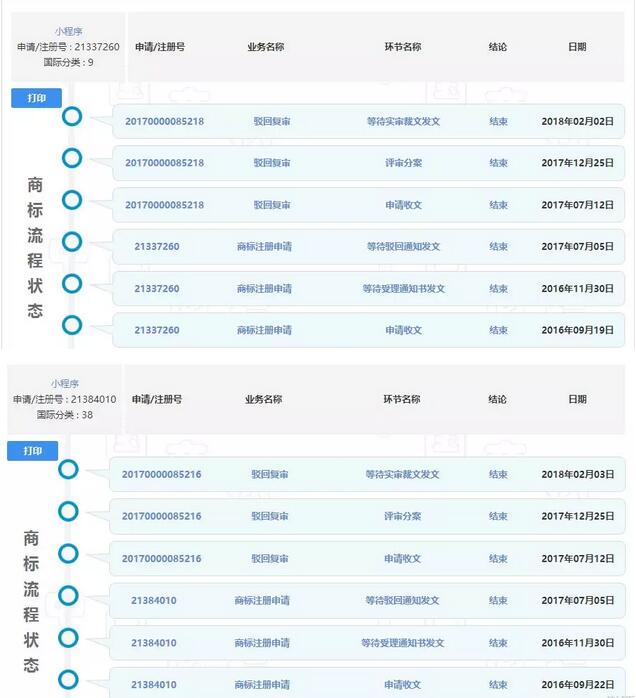This screenshot has height=698, width=636.
Task: Click date 2017年12月25日 in first table
Action: [x=578, y=163]
